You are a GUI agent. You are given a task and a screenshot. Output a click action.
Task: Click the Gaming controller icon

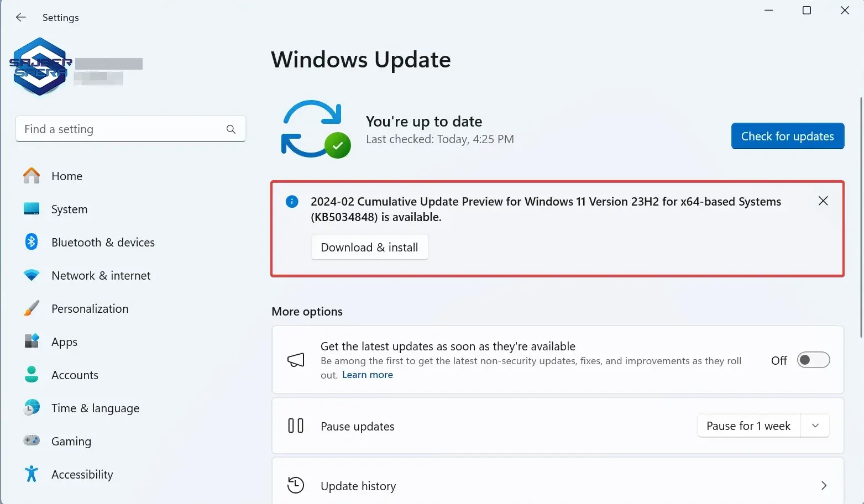pos(32,441)
